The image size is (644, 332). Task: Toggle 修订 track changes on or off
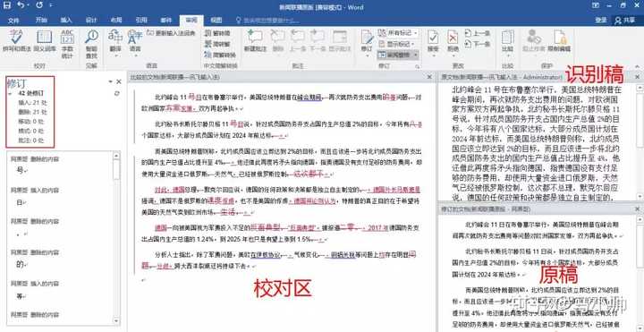pos(367,40)
